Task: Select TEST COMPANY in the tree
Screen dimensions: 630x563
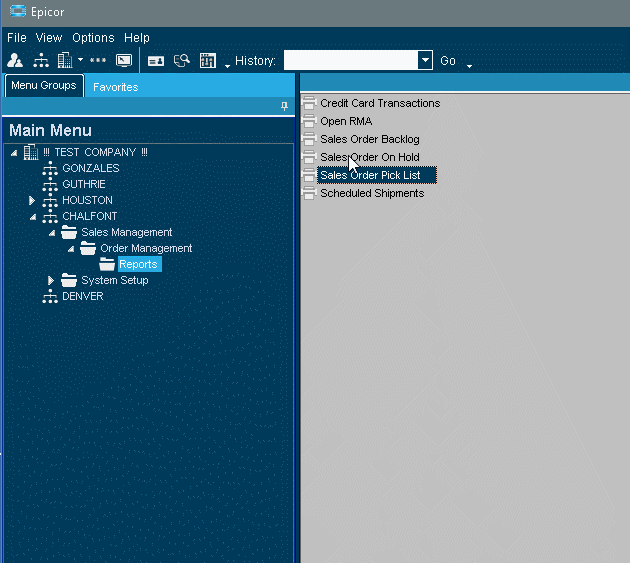Action: pyautogui.click(x=95, y=152)
